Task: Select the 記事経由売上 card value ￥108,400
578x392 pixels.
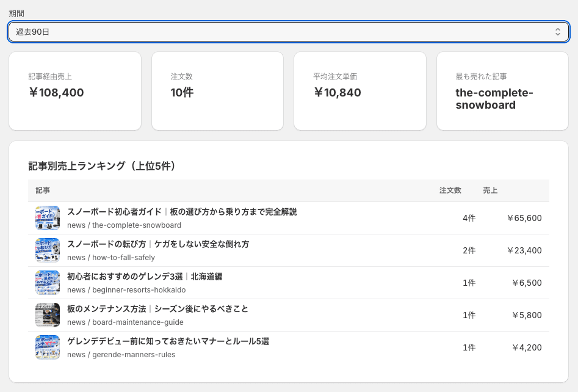Action: 56,93
